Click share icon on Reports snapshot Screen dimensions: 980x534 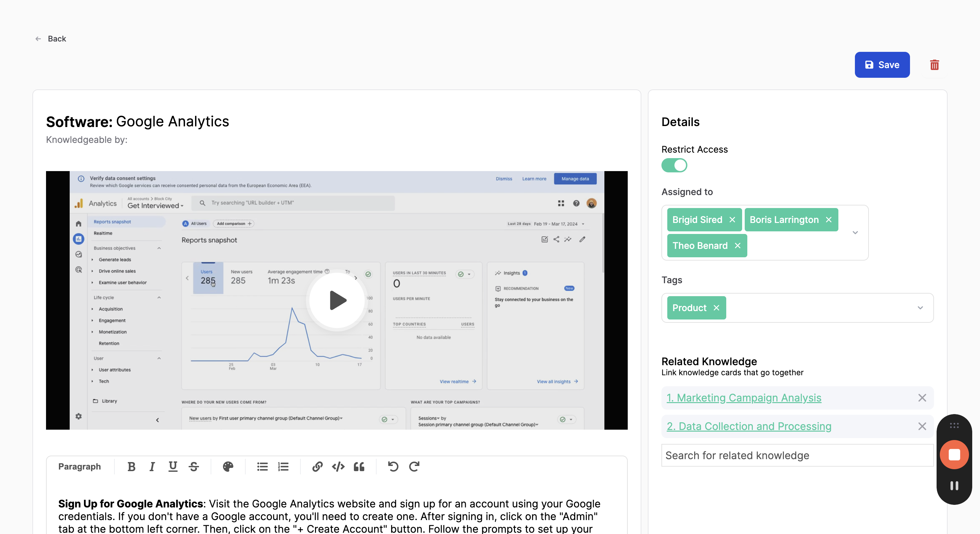(x=556, y=239)
